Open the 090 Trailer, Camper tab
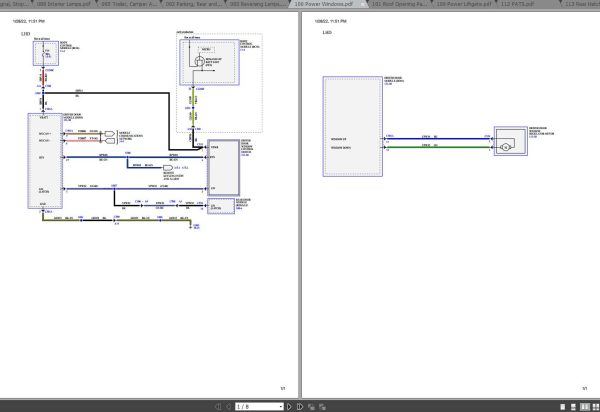This screenshot has width=600, height=412. coord(129,4)
